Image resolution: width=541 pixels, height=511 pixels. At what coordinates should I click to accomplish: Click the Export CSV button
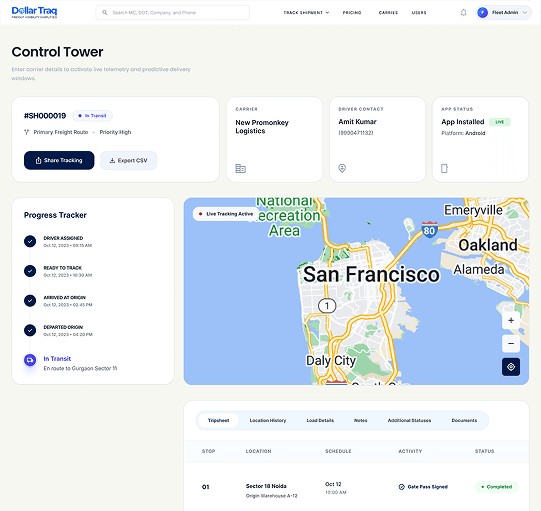(128, 160)
